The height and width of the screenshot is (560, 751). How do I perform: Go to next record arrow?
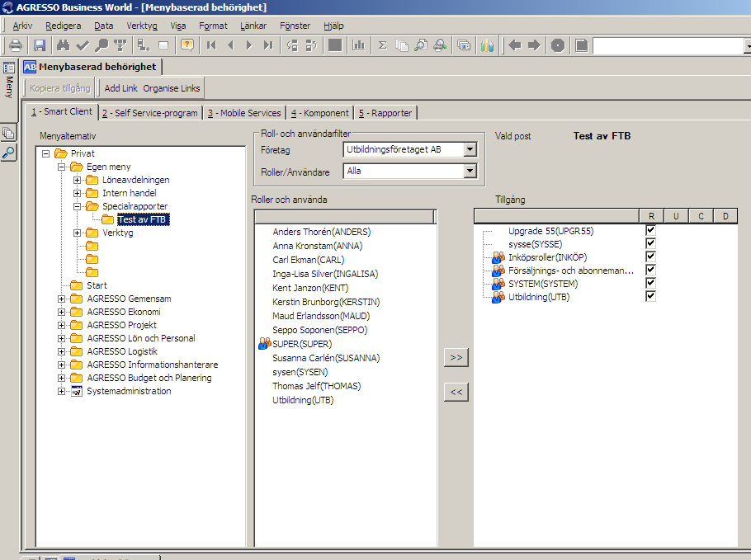(x=249, y=45)
